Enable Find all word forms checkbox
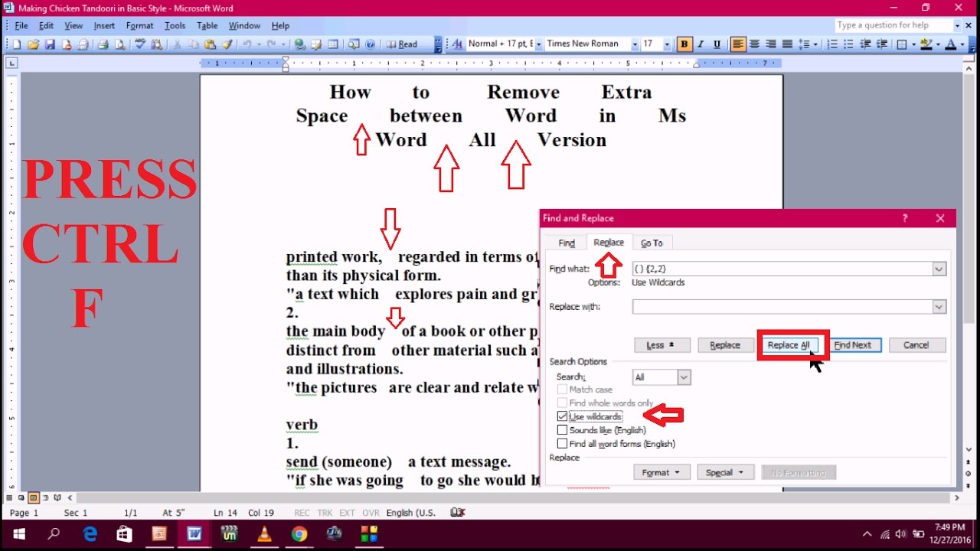 point(563,444)
